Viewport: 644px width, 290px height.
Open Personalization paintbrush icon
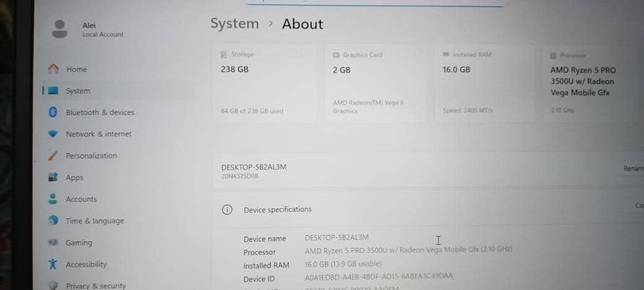pos(53,156)
